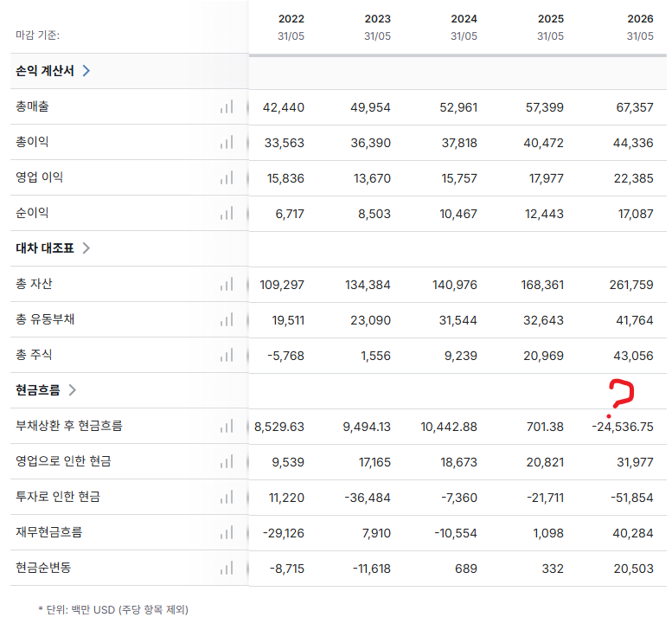Click the -24,536.75 cash flow value
672x643 pixels.
click(x=623, y=427)
